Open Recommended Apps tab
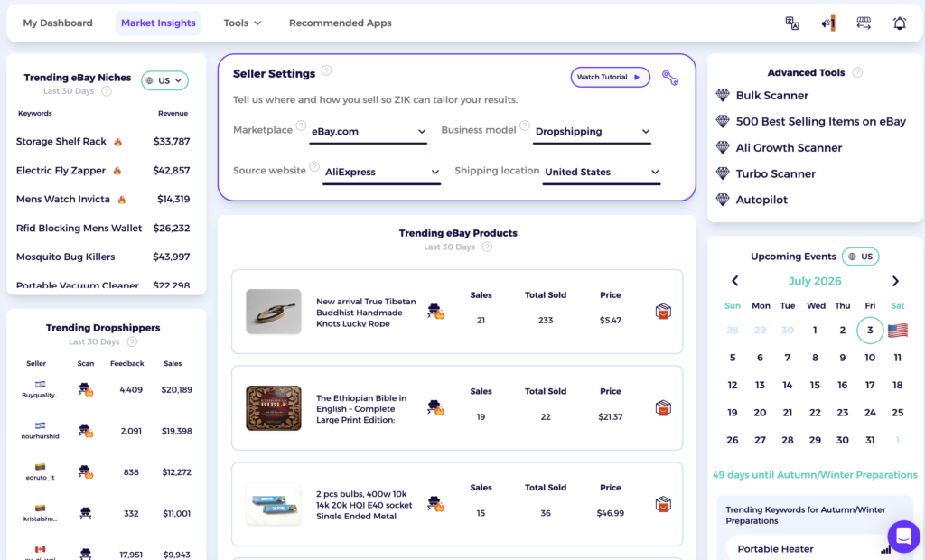This screenshot has width=925, height=560. (341, 23)
